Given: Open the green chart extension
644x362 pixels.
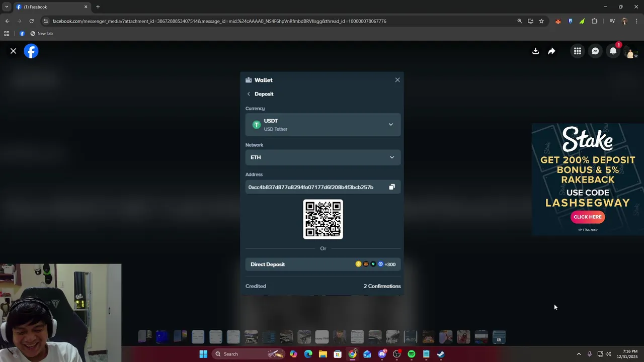Looking at the screenshot, I should [582, 21].
